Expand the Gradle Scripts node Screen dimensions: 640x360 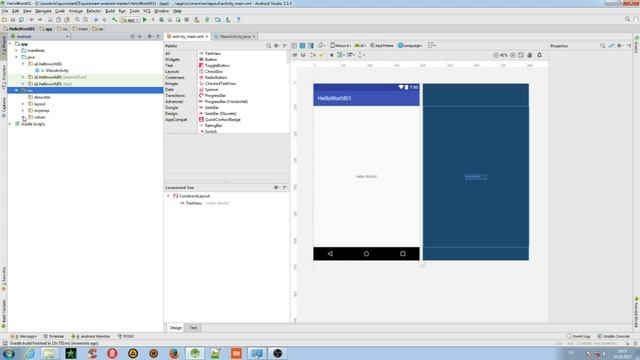pyautogui.click(x=10, y=124)
